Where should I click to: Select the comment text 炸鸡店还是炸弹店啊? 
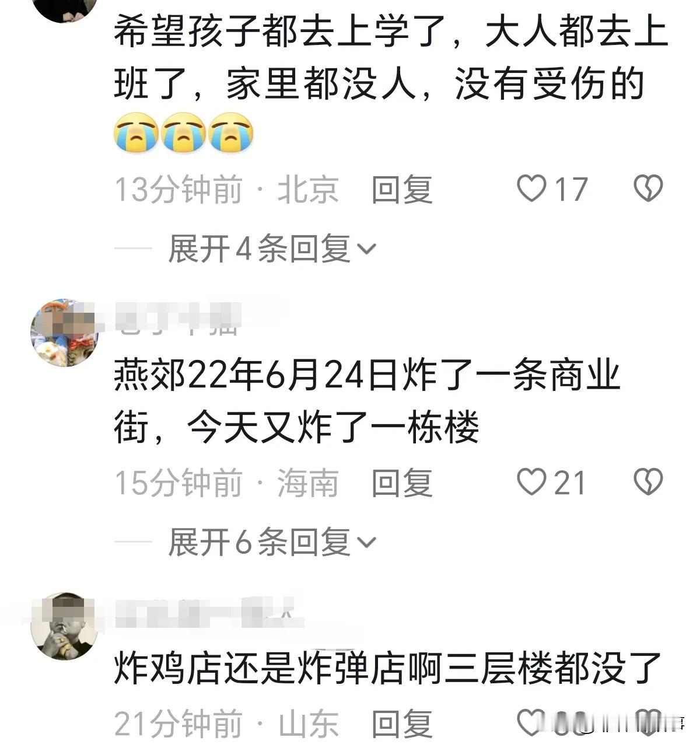[x=277, y=669]
